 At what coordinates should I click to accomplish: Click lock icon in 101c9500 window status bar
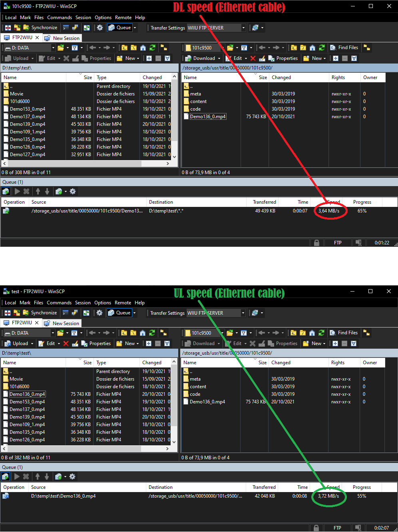pyautogui.click(x=316, y=243)
